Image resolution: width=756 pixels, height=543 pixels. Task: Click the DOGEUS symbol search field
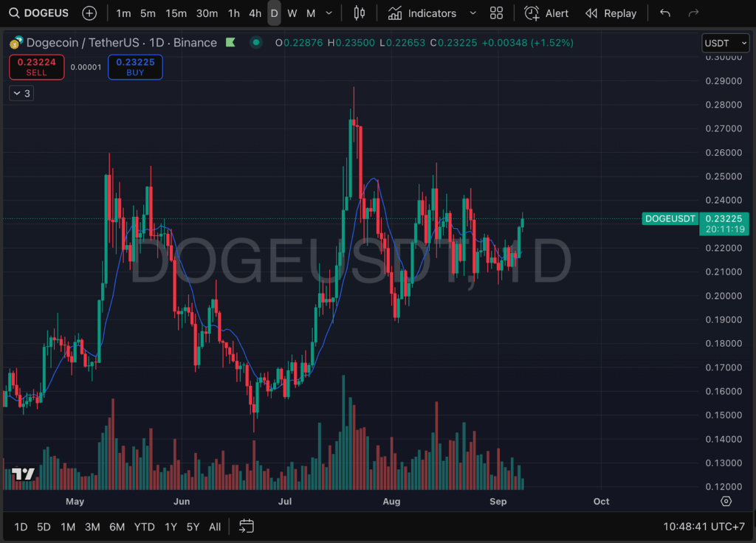click(41, 13)
